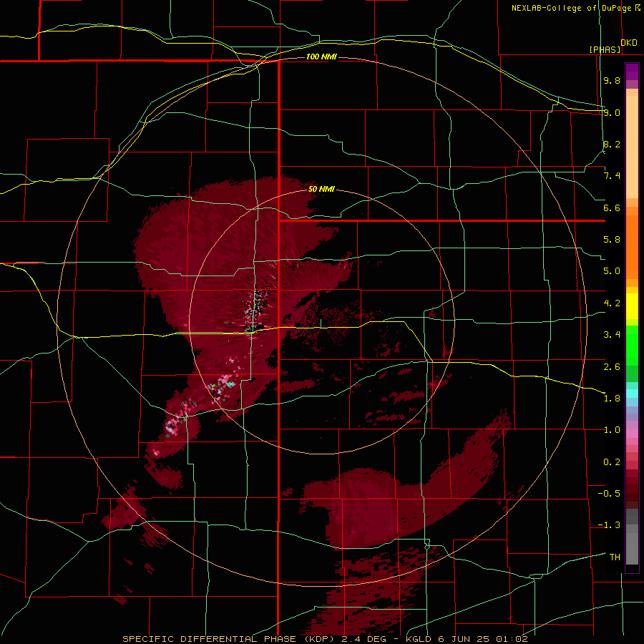Click the 1.8 scale label

pyautogui.click(x=612, y=398)
